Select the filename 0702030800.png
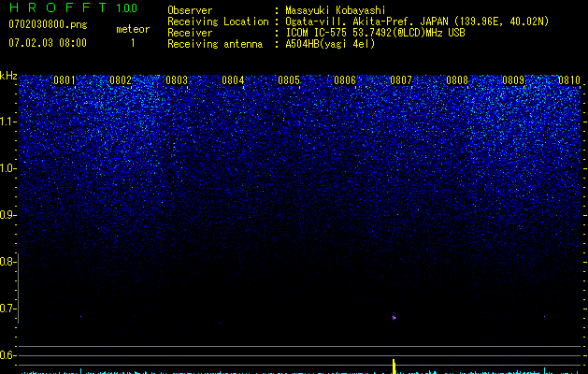 pos(48,24)
